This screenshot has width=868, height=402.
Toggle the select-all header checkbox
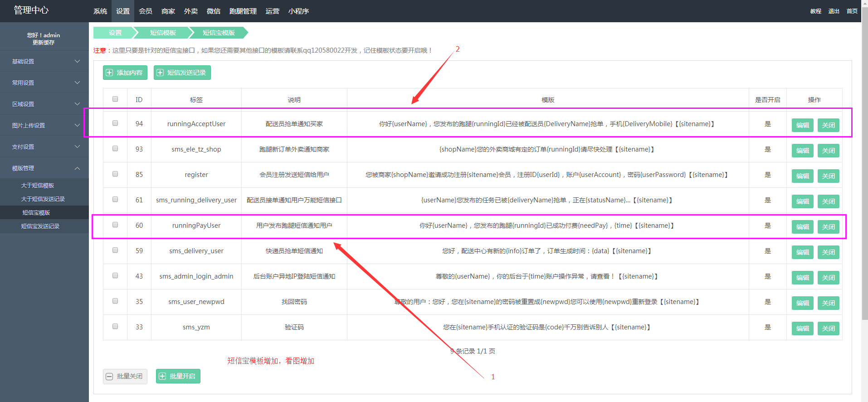[x=115, y=99]
